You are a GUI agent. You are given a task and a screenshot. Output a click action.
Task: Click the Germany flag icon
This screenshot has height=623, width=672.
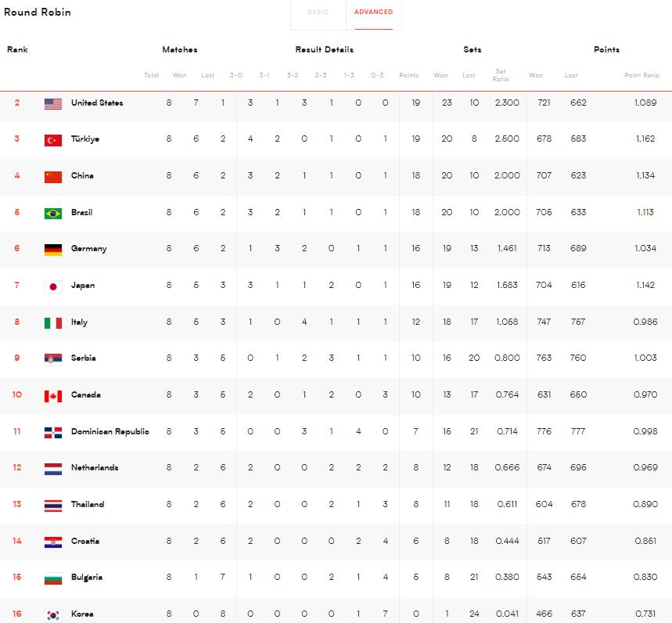tap(53, 250)
